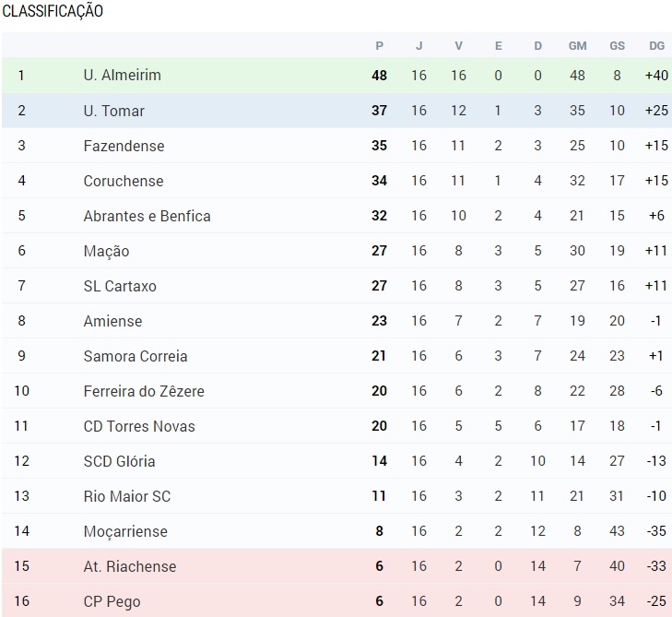Sort table by the P points column header
Viewport: 672px width, 617px height.
click(379, 45)
